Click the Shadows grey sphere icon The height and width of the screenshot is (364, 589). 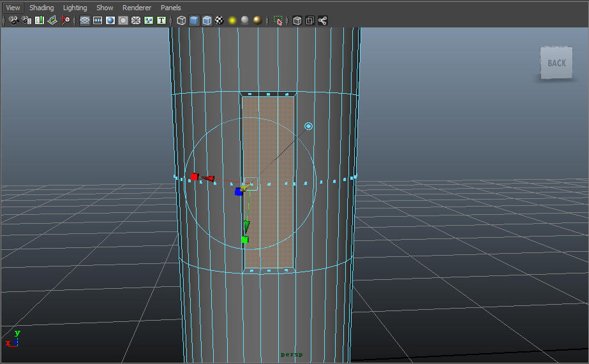244,20
